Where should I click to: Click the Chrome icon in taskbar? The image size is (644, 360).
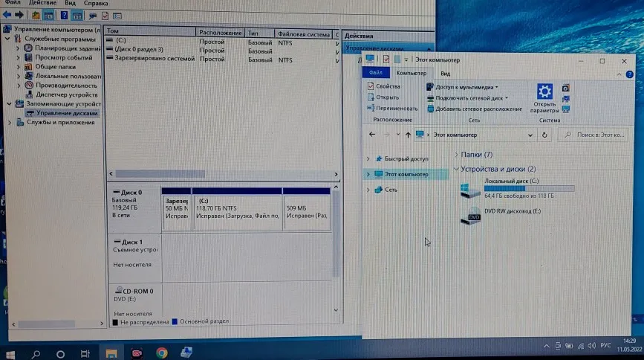(161, 353)
